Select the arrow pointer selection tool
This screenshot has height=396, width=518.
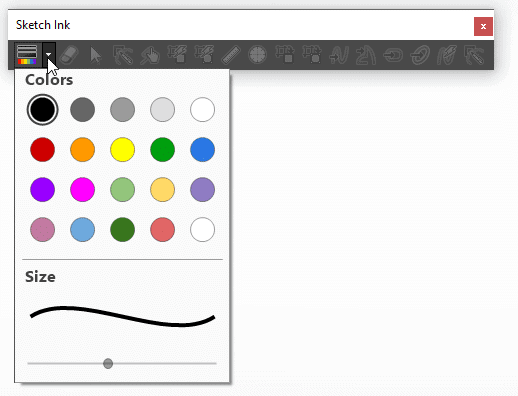pos(95,55)
